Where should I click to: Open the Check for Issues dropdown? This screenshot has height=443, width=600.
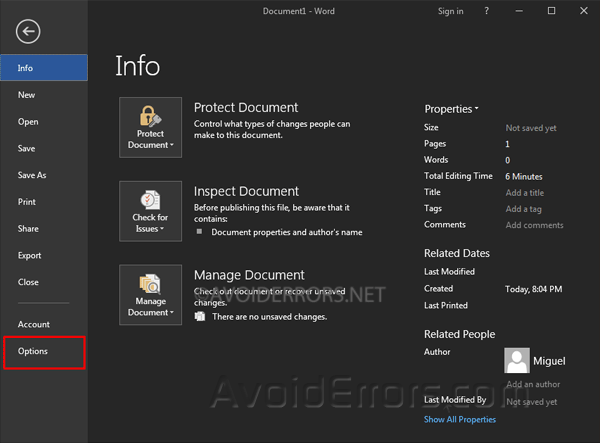[150, 211]
